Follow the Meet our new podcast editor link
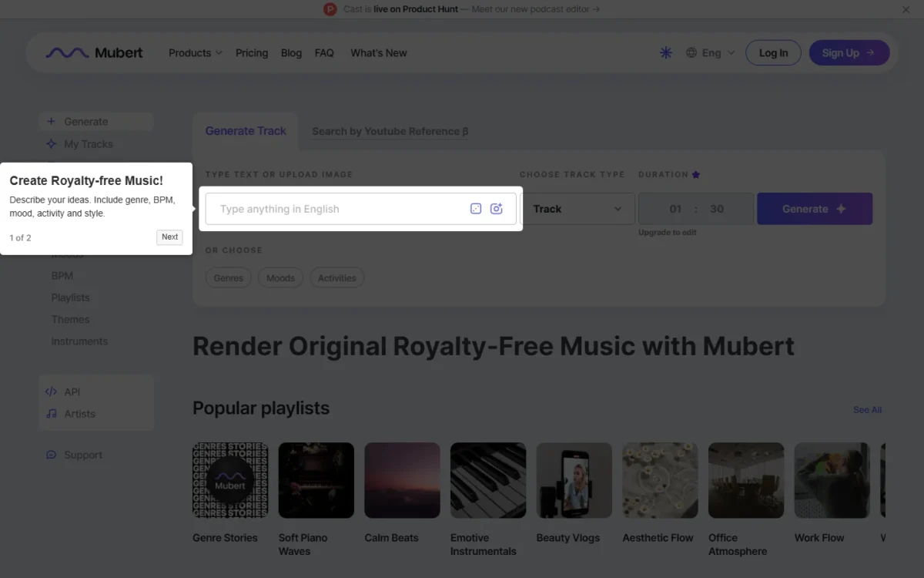 535,9
